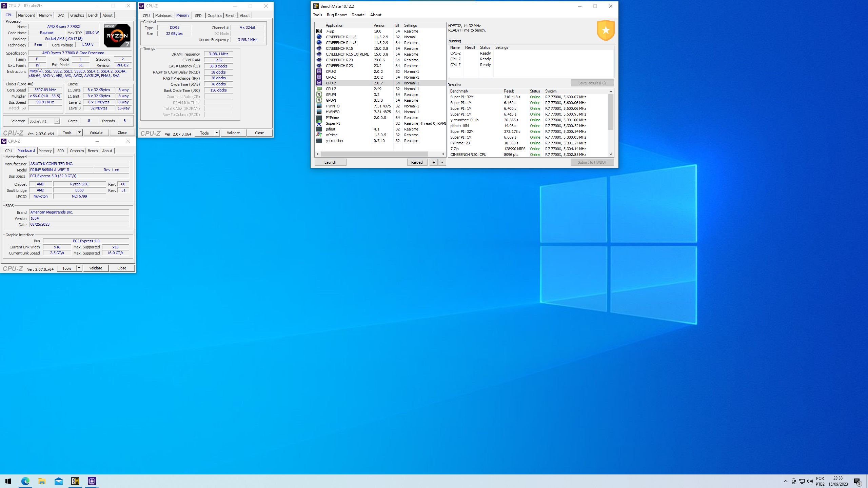Click the Benchmark column header in Results
The image size is (868, 488).
click(475, 91)
